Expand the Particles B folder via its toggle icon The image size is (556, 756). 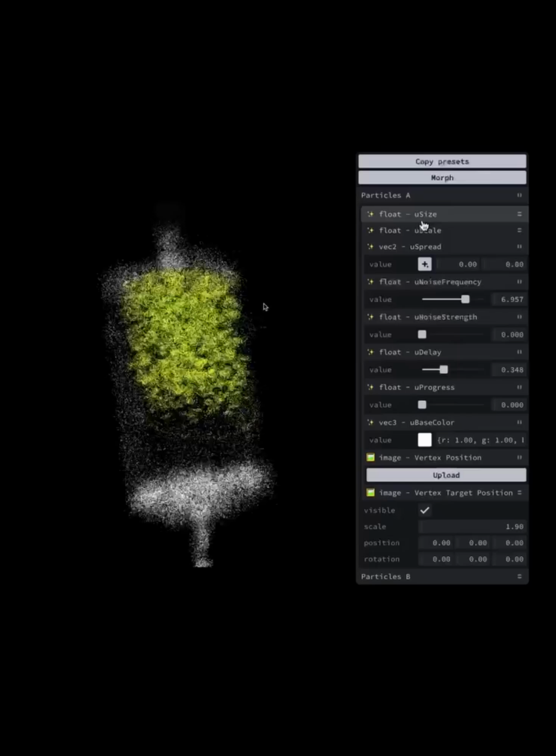pos(519,576)
